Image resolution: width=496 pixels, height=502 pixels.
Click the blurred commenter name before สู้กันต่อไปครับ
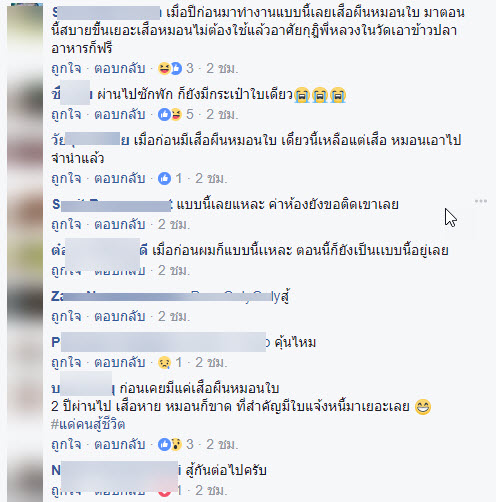pos(116,471)
